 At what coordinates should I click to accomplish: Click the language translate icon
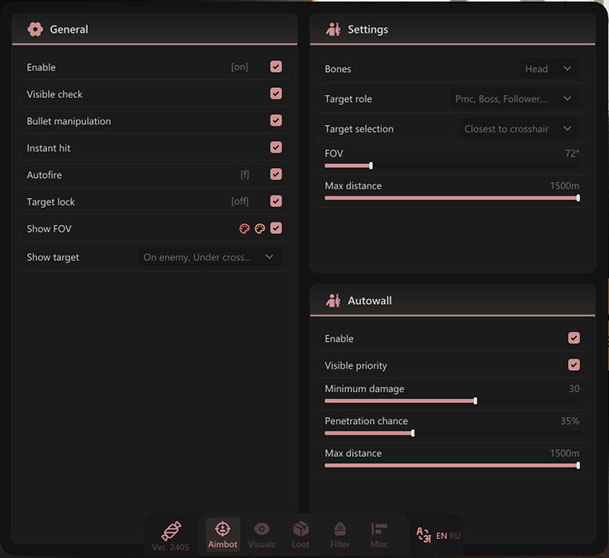pos(423,535)
